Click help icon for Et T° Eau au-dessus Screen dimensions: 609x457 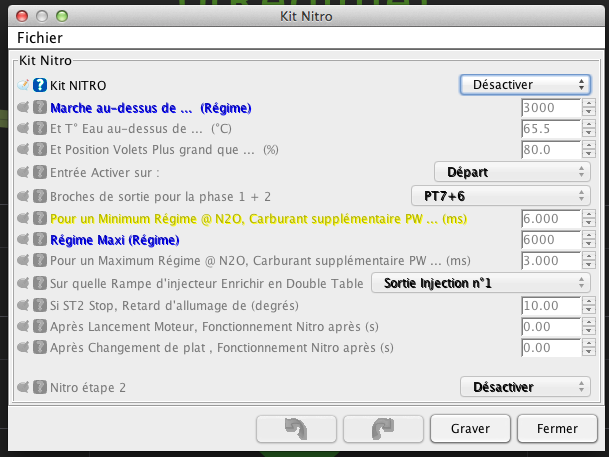pos(40,128)
